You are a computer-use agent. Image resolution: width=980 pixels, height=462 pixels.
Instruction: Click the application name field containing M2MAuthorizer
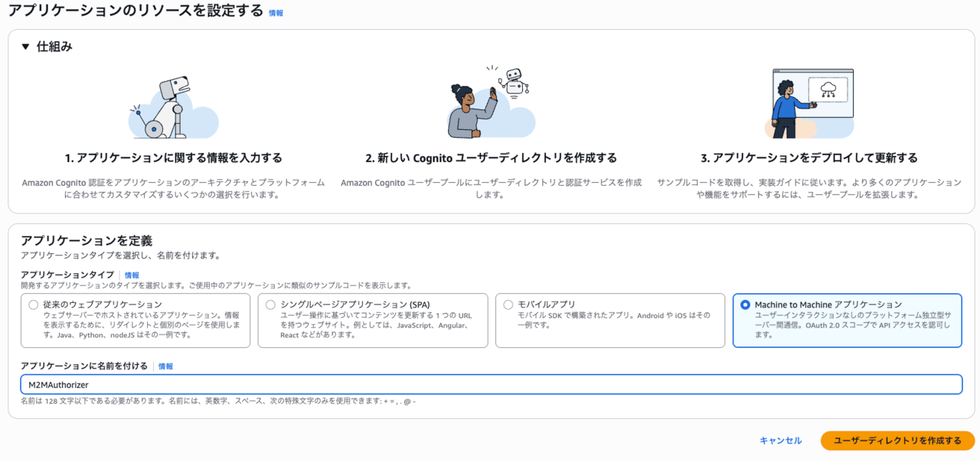(x=490, y=384)
